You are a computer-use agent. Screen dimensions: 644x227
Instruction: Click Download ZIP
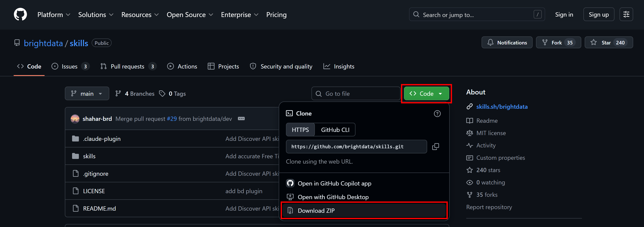364,210
